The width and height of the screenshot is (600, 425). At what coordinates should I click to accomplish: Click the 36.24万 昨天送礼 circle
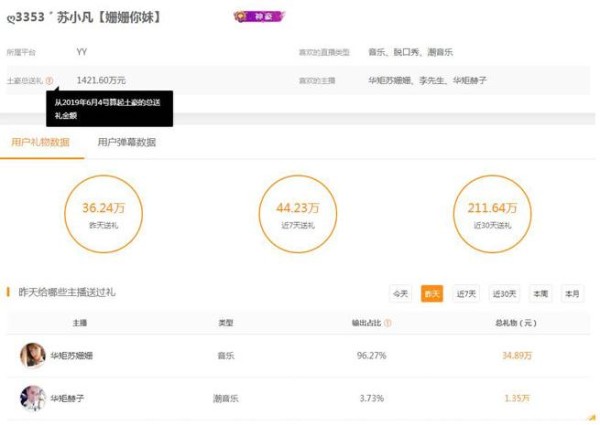(x=103, y=214)
